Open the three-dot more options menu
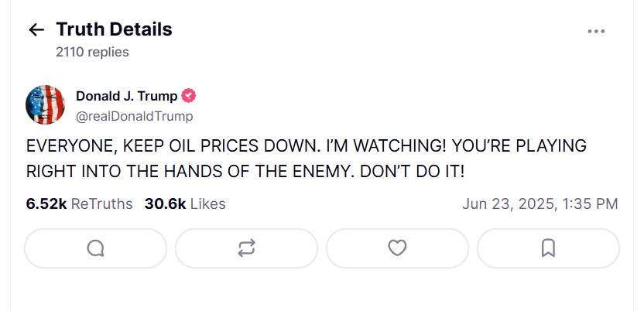This screenshot has height=311, width=644. tap(596, 31)
